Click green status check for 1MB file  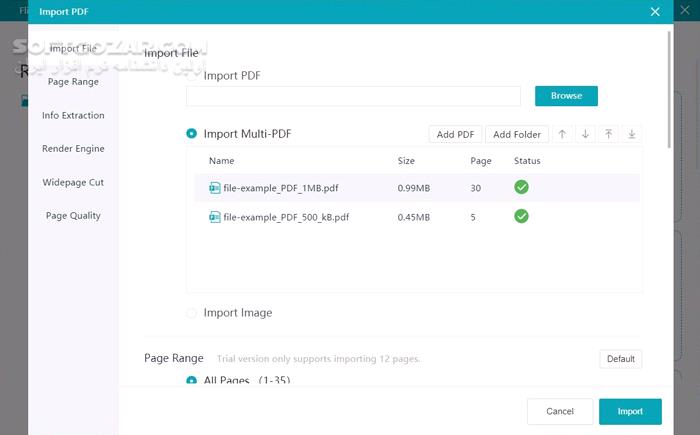click(522, 187)
